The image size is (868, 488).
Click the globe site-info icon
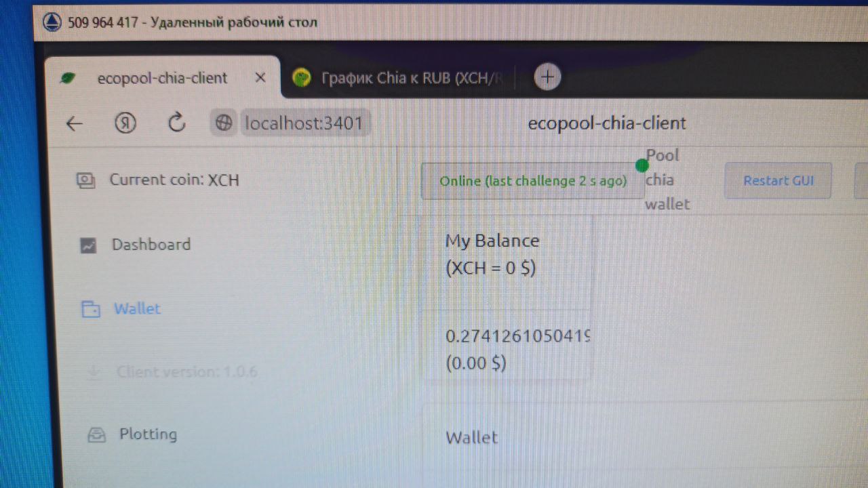click(224, 123)
